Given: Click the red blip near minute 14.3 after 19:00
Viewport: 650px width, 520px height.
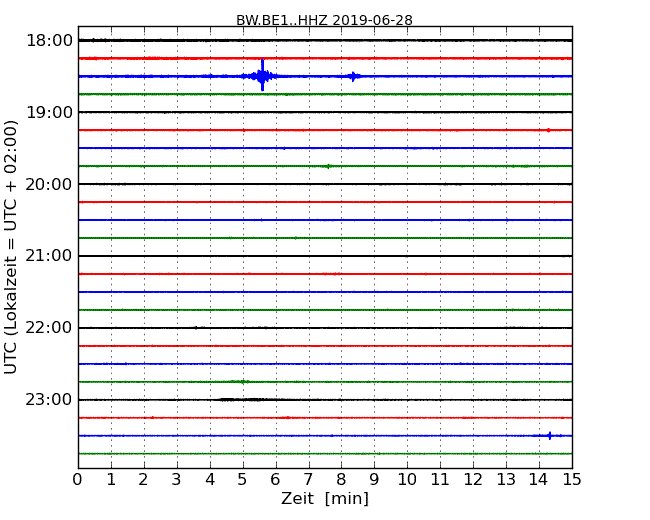Looking at the screenshot, I should [x=548, y=130].
